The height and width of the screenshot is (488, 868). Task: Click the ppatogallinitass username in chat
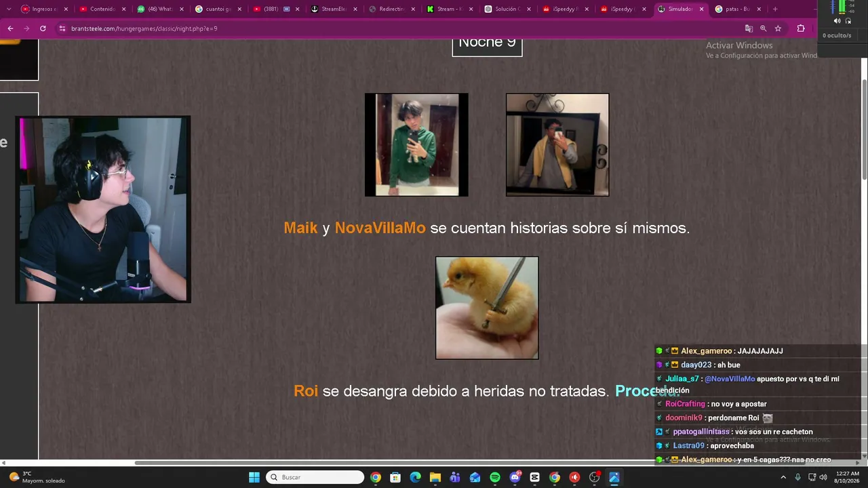701,432
